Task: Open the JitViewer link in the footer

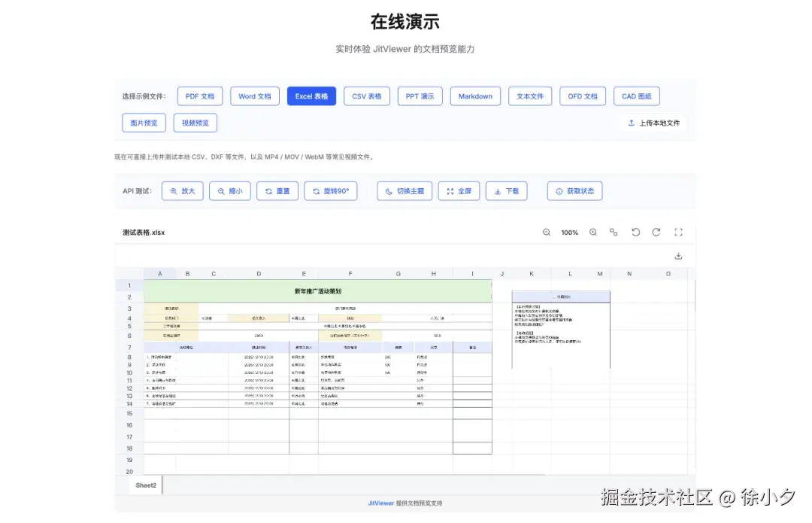Action: [x=382, y=503]
